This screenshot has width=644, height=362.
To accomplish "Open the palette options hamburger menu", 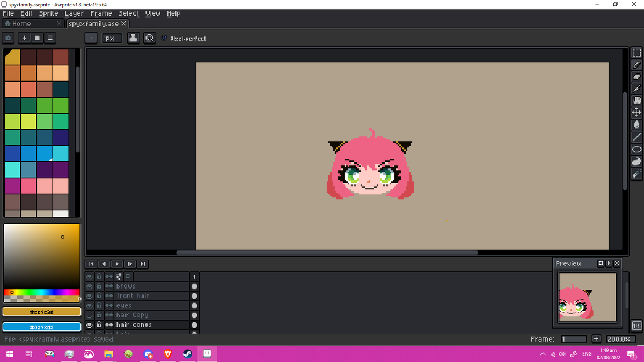I will pos(50,38).
